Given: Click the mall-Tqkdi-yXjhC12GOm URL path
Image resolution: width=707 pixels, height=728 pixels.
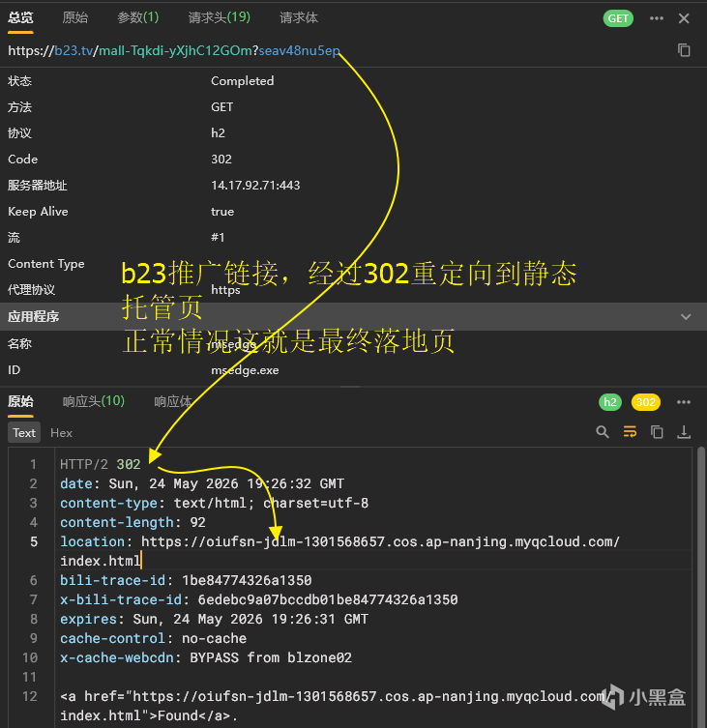Looking at the screenshot, I should 175,50.
